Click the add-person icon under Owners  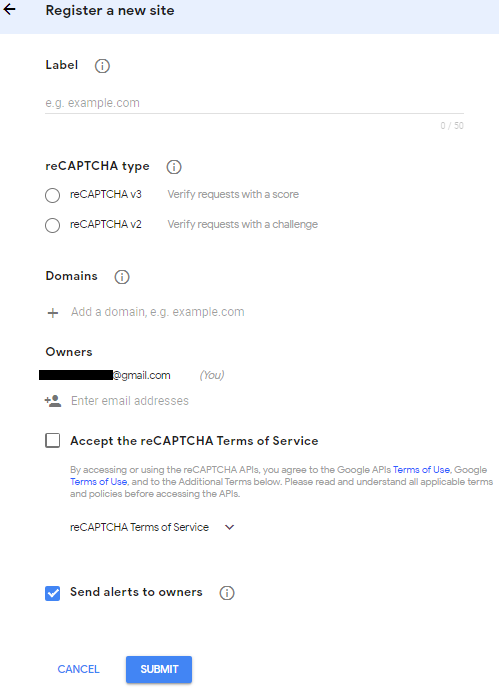coord(53,401)
